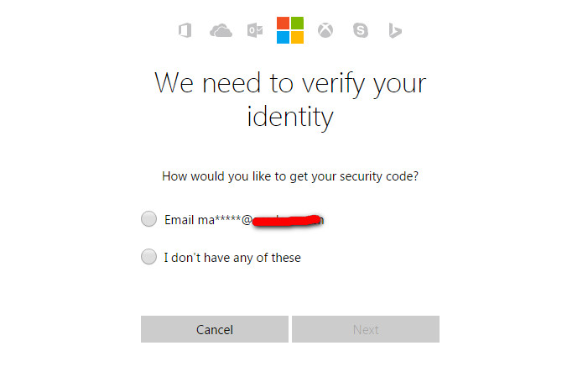Select the Xbox icon
Screen dimensions: 588x377
(325, 31)
